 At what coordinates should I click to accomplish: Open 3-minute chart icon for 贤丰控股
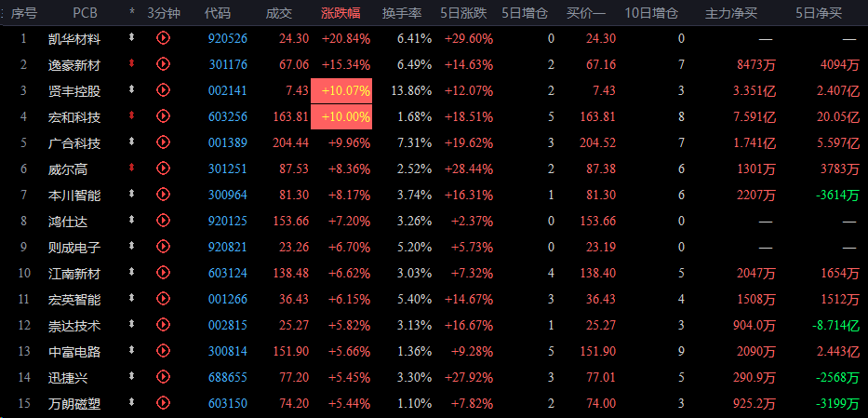pos(163,89)
